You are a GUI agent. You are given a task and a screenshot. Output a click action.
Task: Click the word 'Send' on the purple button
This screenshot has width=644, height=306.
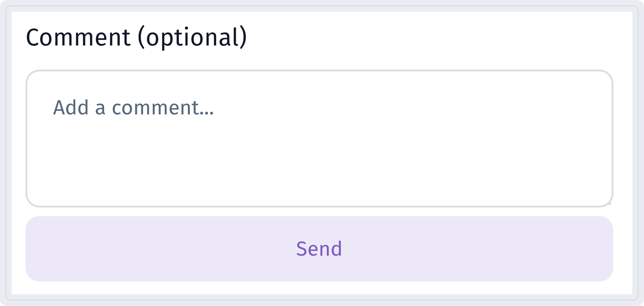click(319, 249)
